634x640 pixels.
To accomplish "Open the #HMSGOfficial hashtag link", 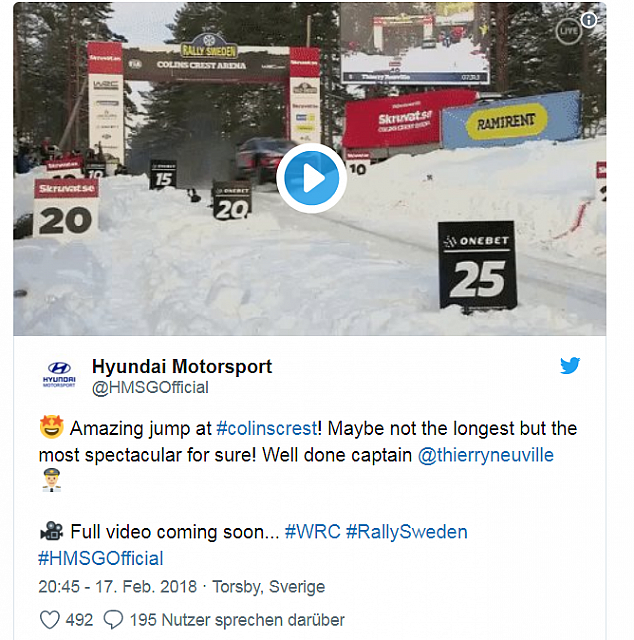I will [x=100, y=558].
